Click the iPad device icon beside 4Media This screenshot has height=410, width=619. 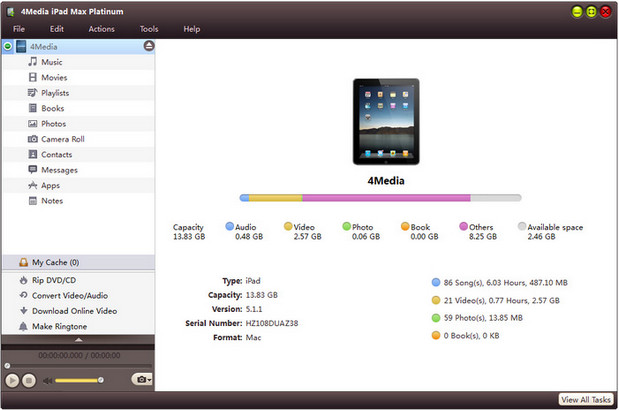[21, 46]
